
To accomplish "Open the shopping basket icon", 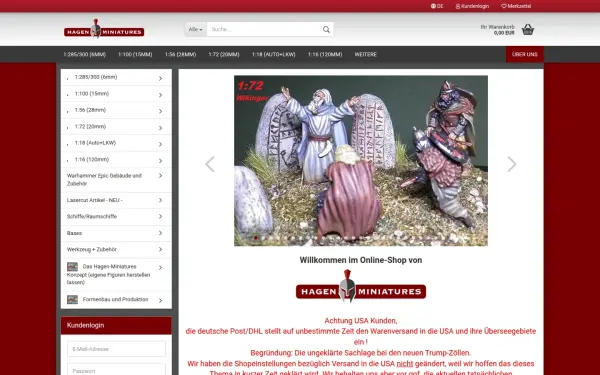I will click(x=528, y=29).
